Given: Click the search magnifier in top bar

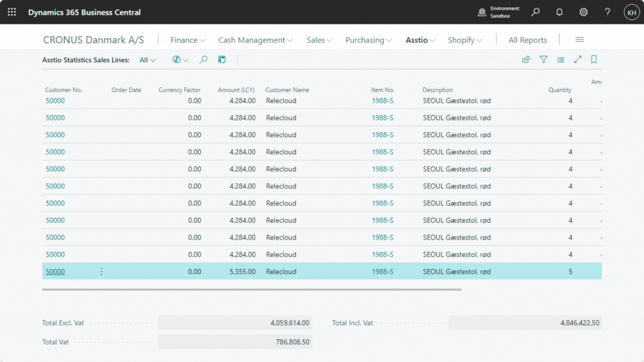Looking at the screenshot, I should click(x=535, y=12).
